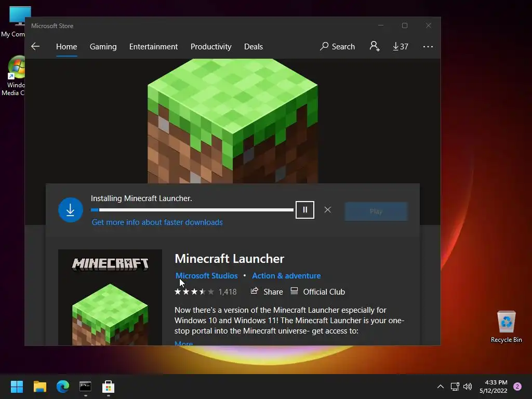Click the Minecraft grass block hero image
This screenshot has height=399, width=532.
[x=233, y=121]
